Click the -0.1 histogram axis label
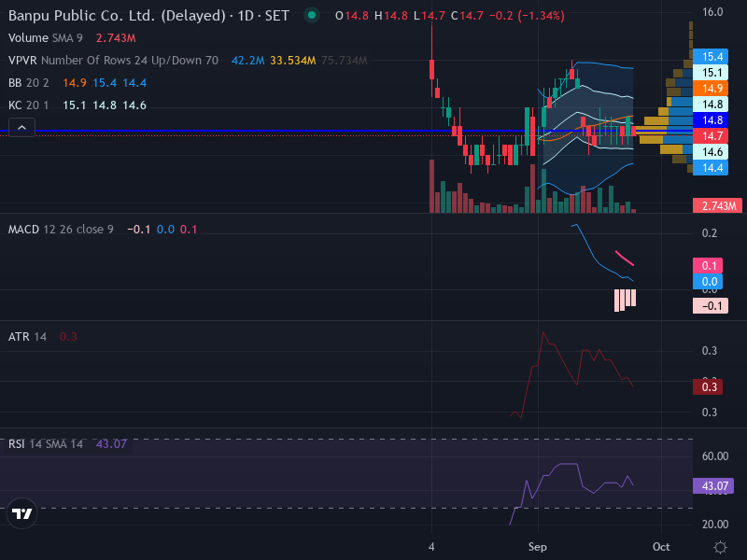 click(x=711, y=306)
